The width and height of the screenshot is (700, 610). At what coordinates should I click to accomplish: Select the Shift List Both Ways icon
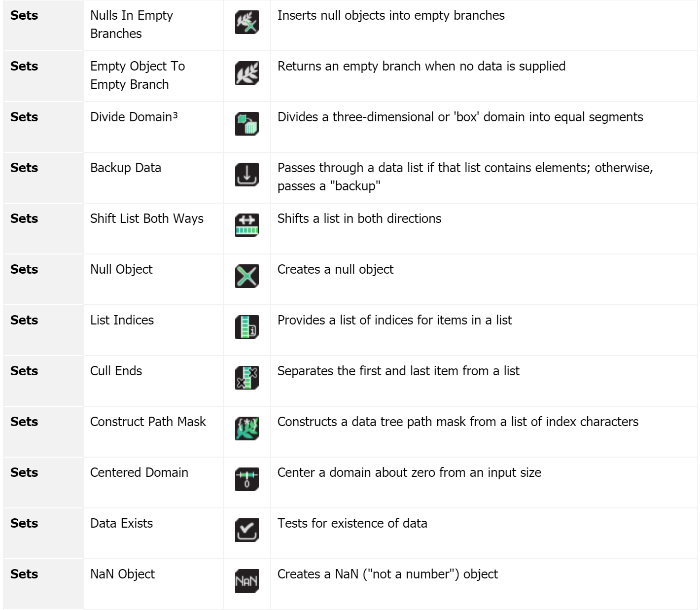(x=247, y=226)
